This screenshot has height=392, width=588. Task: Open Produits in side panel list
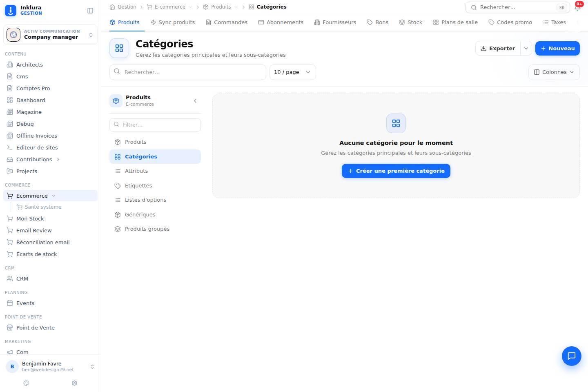pyautogui.click(x=155, y=142)
